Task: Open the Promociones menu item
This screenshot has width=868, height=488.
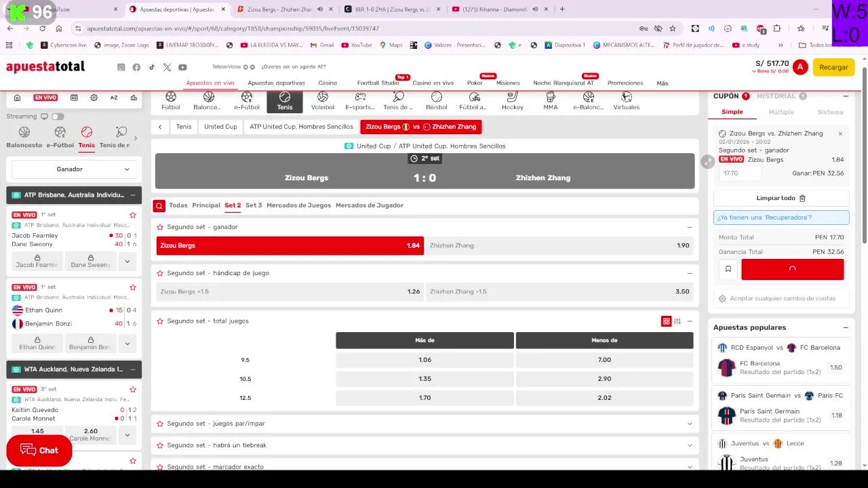Action: point(625,83)
